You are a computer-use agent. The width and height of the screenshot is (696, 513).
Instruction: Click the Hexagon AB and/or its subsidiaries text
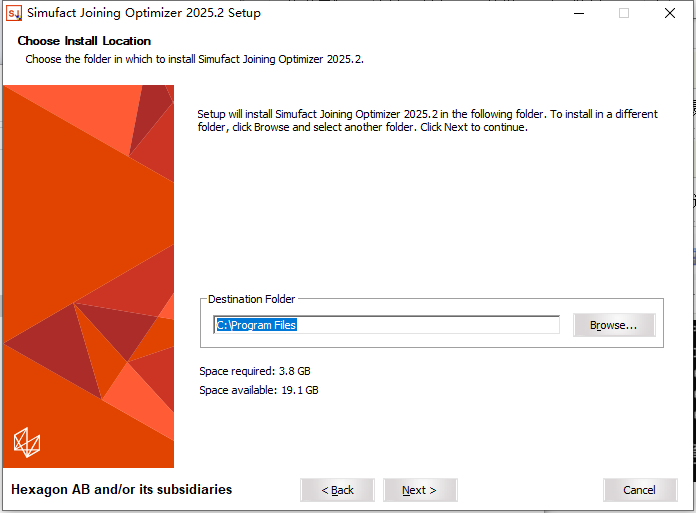coord(121,490)
